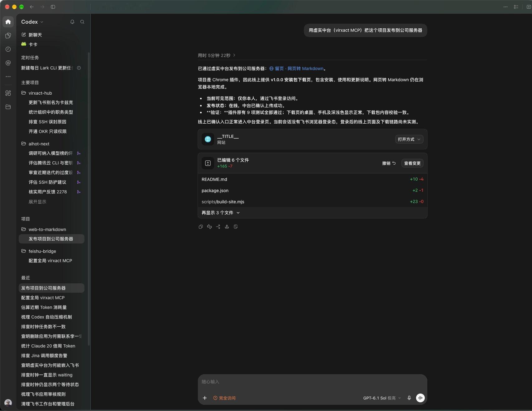532x411 pixels.
Task: Open the Codex workspace dropdown
Action: (x=32, y=22)
